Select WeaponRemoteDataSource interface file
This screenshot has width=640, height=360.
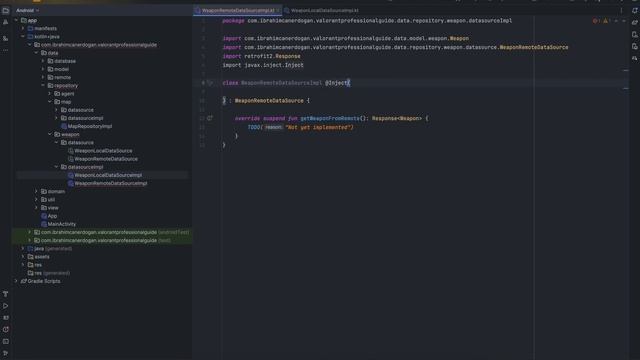point(102,159)
